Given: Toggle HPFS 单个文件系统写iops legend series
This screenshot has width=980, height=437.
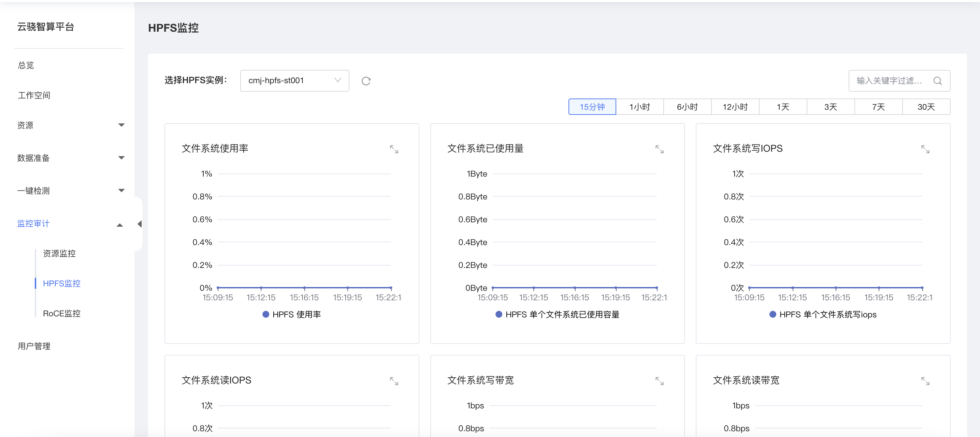Looking at the screenshot, I should (823, 314).
